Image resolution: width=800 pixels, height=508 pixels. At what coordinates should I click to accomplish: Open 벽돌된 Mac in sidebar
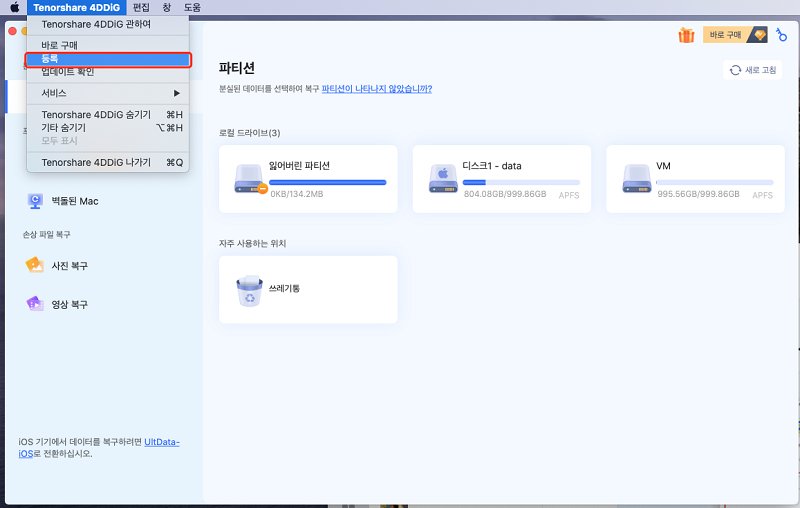click(74, 201)
